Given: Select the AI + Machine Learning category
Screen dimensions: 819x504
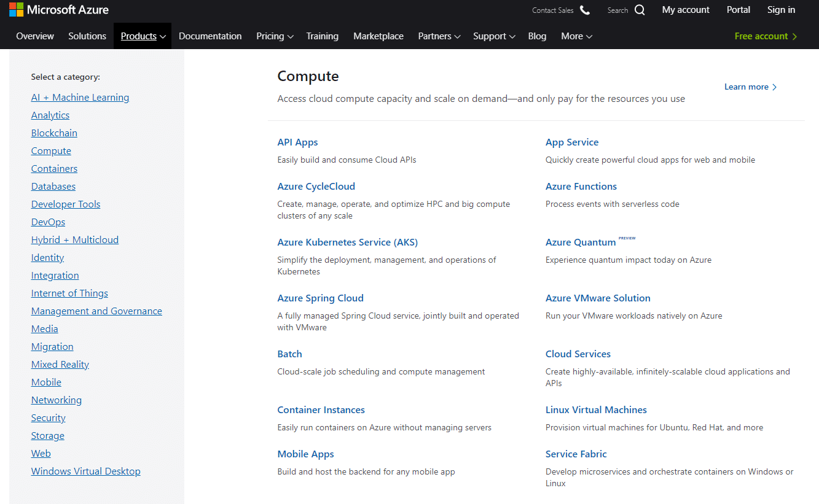Looking at the screenshot, I should (80, 97).
